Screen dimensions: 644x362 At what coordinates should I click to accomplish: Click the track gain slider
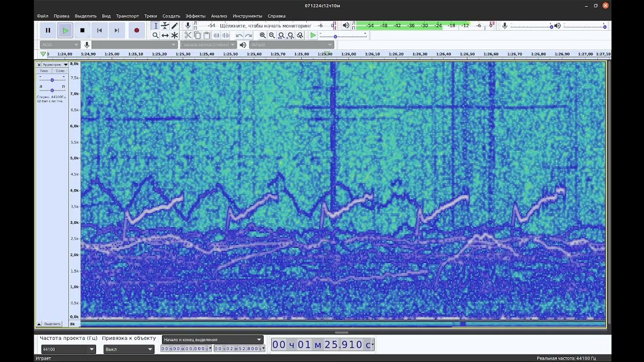coord(52,80)
